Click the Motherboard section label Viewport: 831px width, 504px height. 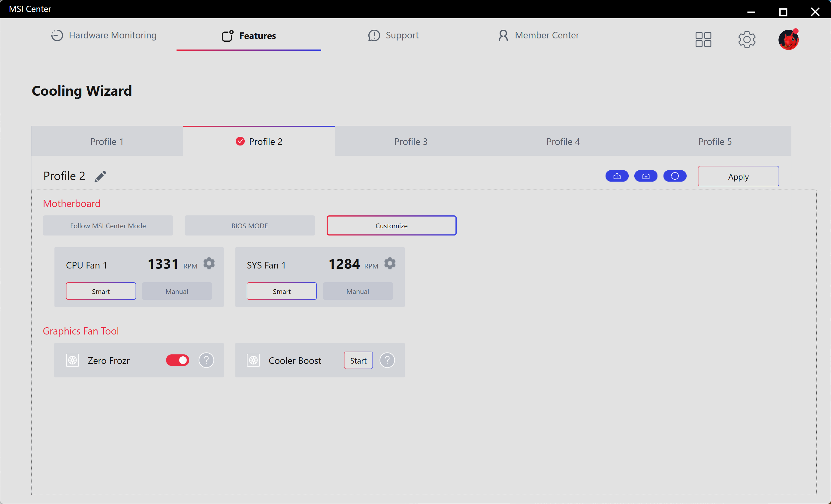71,203
